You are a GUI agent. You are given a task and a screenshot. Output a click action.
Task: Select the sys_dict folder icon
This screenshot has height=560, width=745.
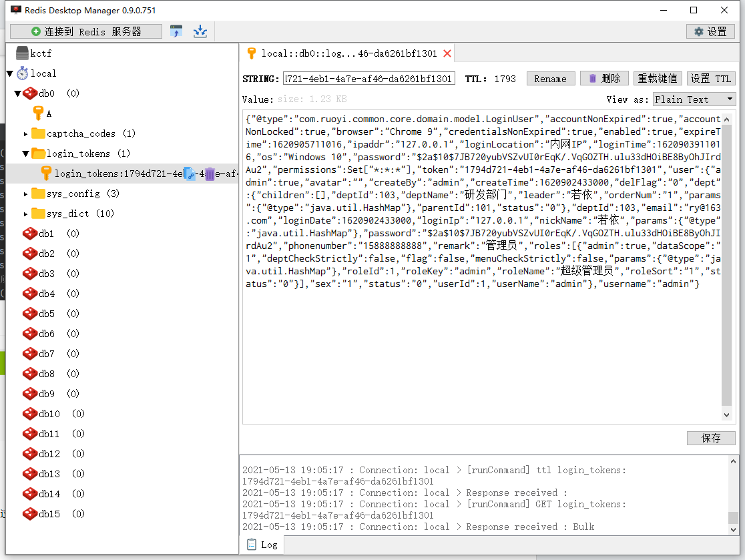(38, 213)
